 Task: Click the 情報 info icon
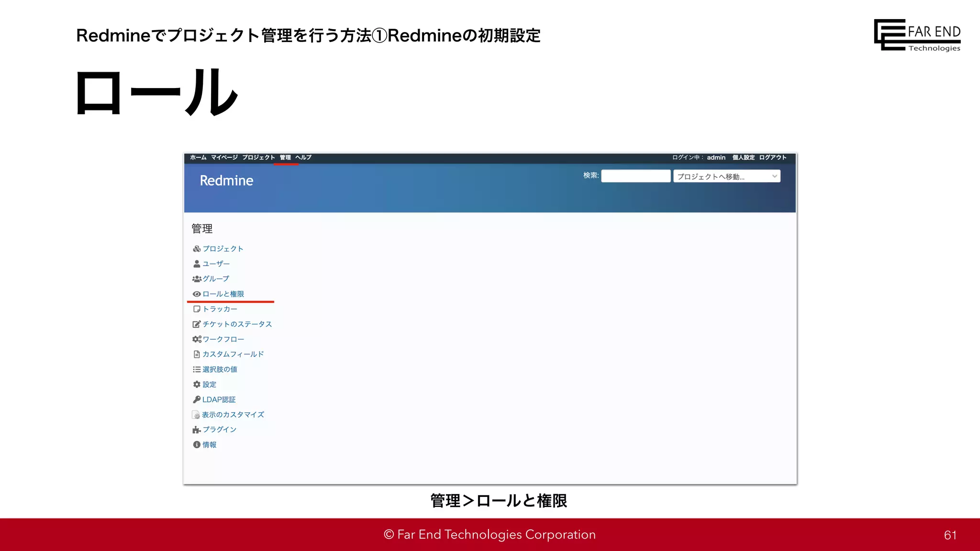(x=197, y=445)
